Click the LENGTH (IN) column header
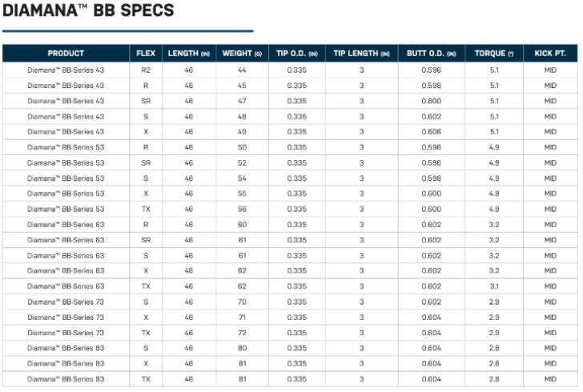The height and width of the screenshot is (392, 583). point(189,54)
